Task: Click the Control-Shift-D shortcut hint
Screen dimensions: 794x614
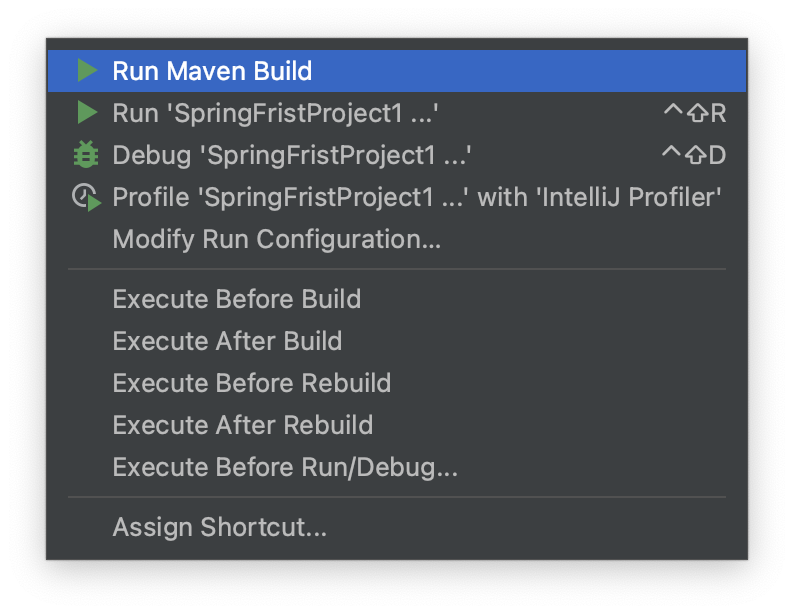Action: tap(694, 154)
